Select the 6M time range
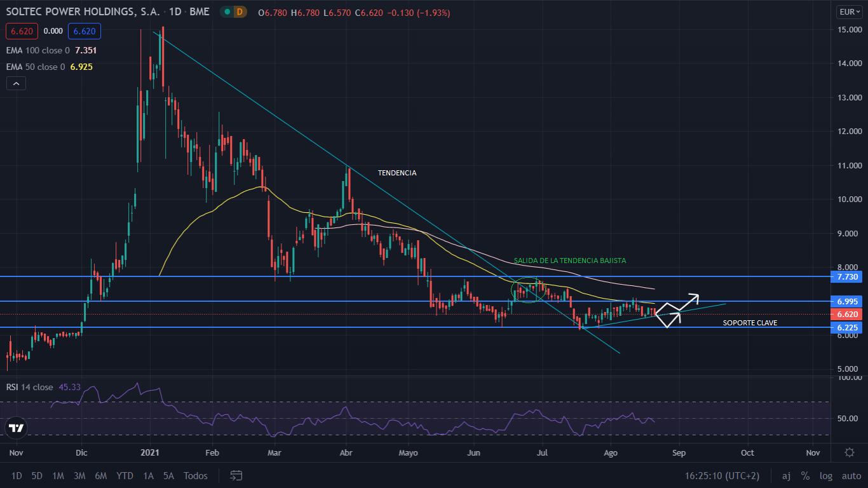 coord(100,475)
